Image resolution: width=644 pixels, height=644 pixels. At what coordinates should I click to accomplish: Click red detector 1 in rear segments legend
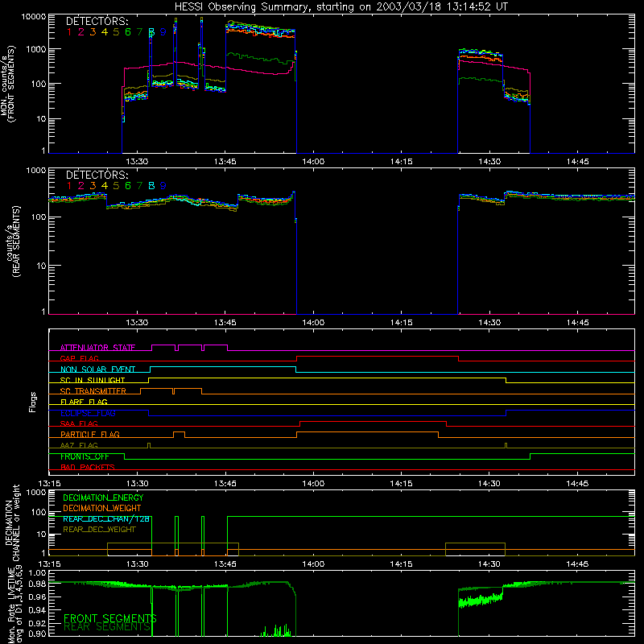69,186
